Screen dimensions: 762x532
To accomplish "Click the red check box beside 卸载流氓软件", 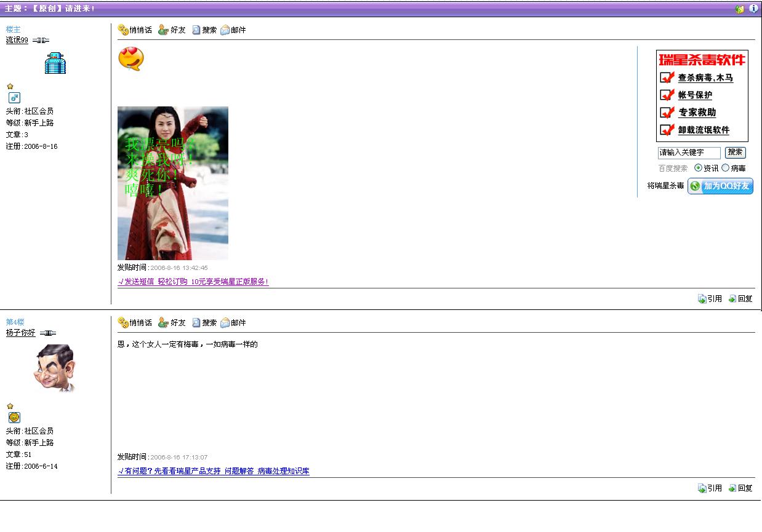I will coord(667,130).
